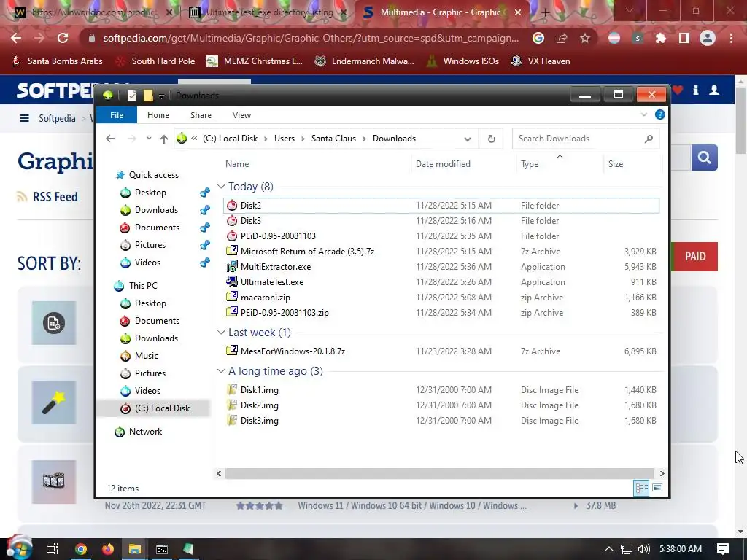Sort by Size column header
The height and width of the screenshot is (560, 747).
coord(632,164)
